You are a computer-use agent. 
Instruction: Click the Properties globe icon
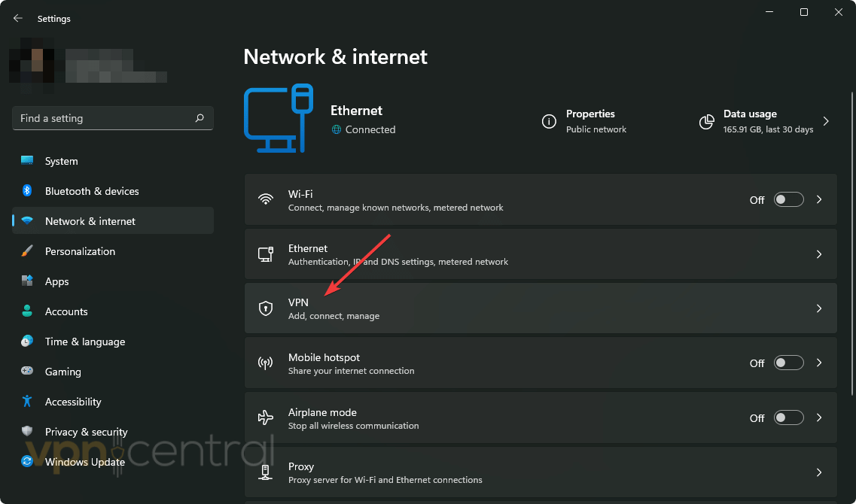point(549,121)
